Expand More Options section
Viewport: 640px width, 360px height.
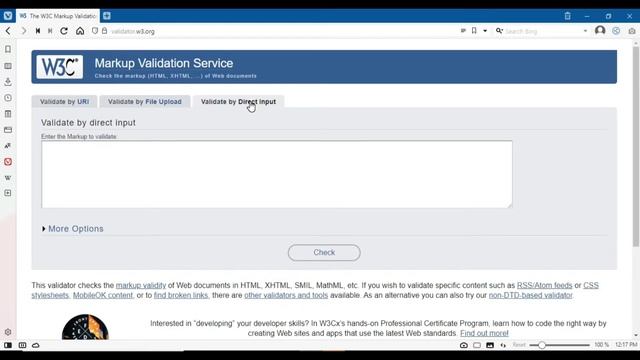coord(73,229)
